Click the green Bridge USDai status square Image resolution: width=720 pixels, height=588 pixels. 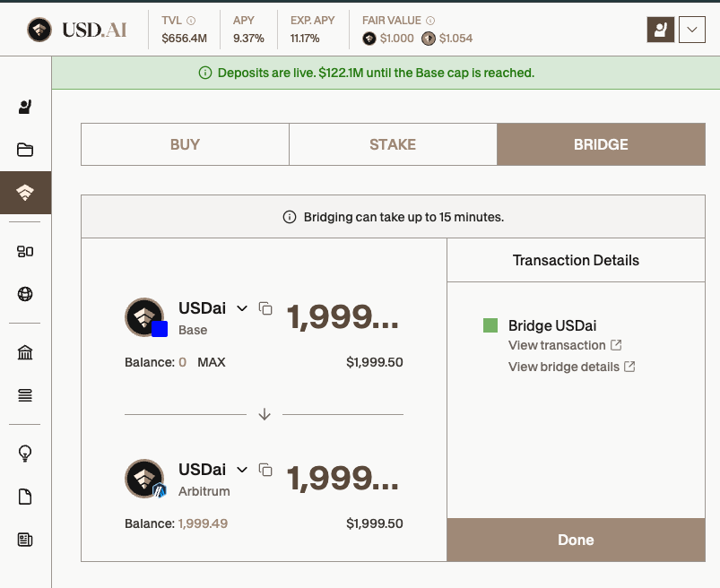pos(490,325)
